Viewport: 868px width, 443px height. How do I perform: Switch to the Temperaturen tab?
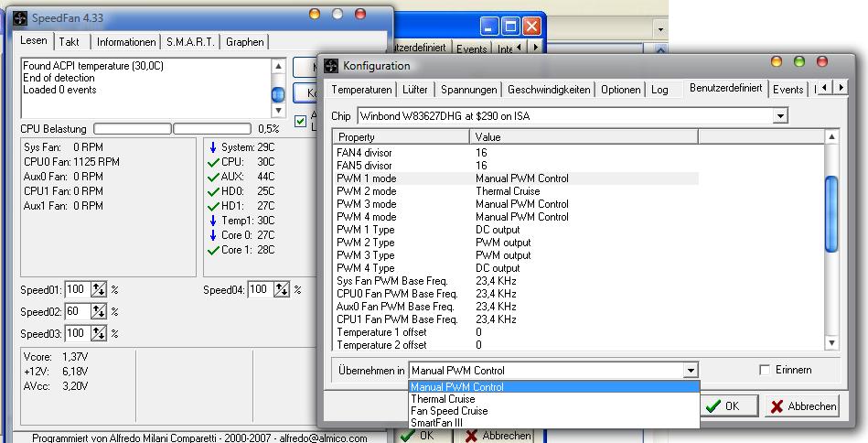(x=361, y=90)
